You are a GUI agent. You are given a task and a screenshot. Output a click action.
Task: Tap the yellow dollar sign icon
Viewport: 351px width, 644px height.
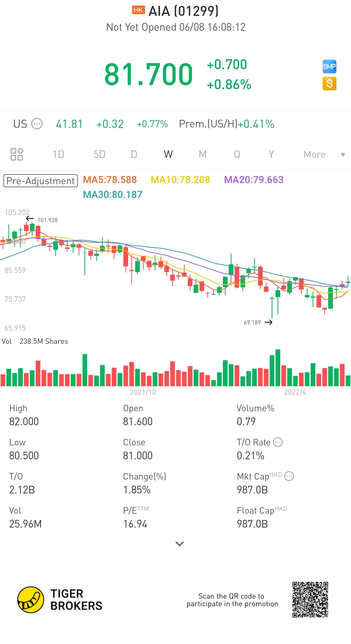click(329, 84)
